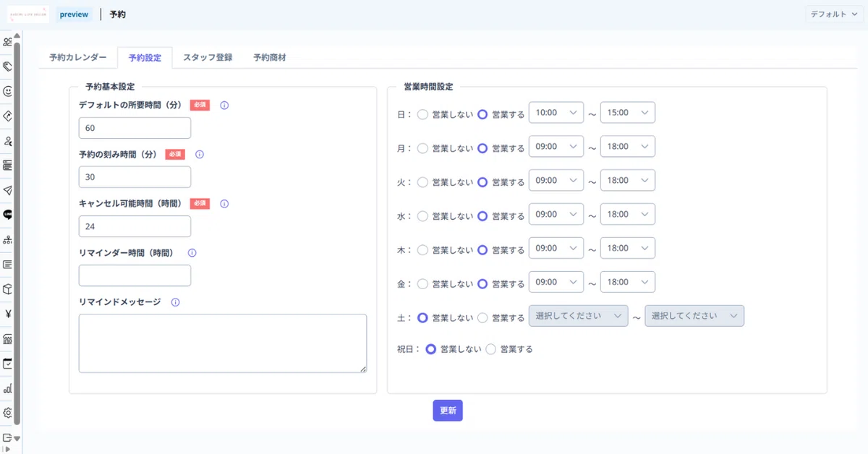
Task: Switch to 予約設定 tab
Action: point(145,58)
